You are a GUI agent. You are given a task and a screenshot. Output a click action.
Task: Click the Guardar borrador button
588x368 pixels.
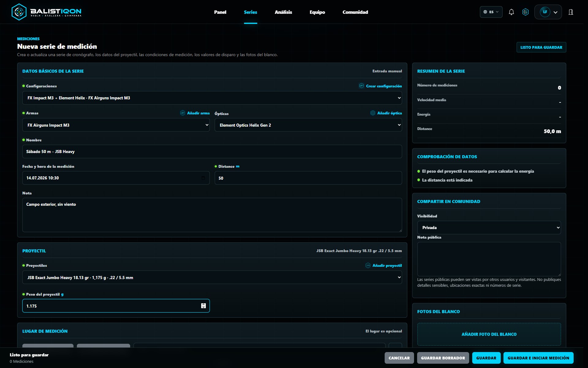443,358
